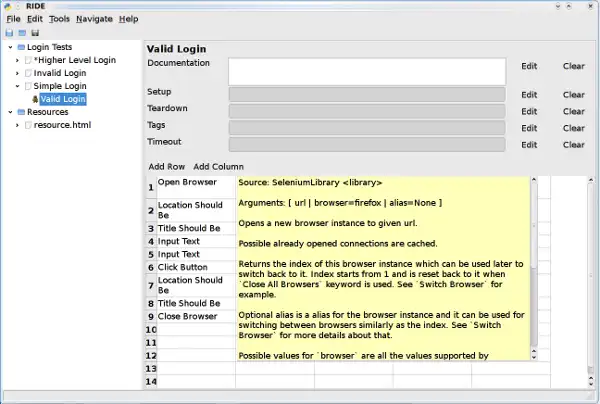Image resolution: width=600 pixels, height=404 pixels.
Task: Click the test case icon beside Valid Login
Action: pos(35,99)
